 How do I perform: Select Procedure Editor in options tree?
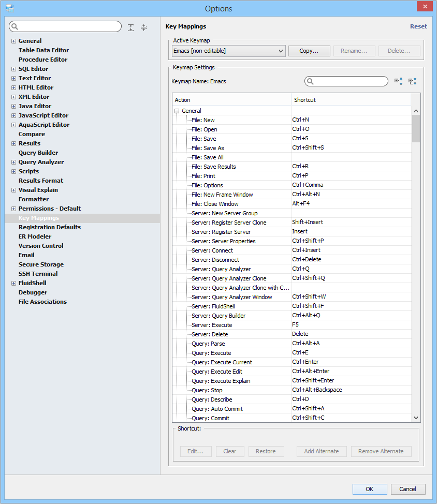click(43, 60)
